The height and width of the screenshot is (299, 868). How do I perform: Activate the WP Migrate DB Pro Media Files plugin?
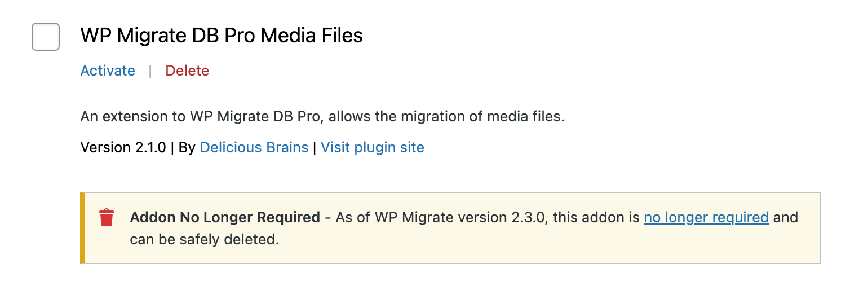point(108,71)
